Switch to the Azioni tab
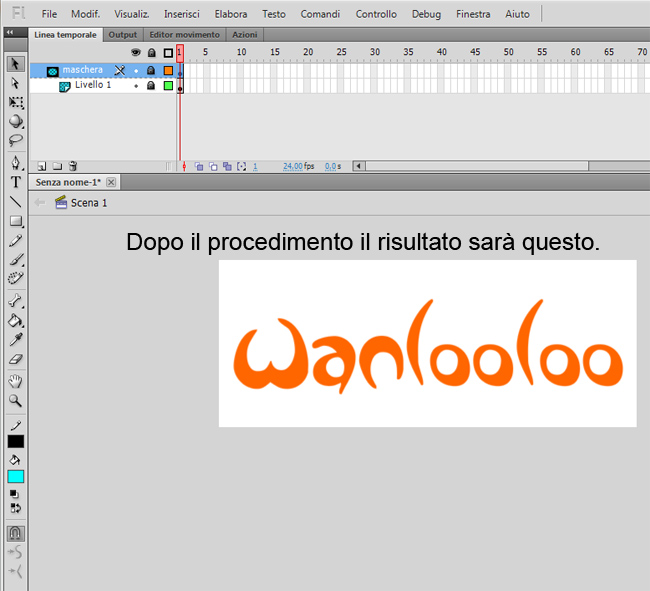Screen dimensions: 650x591 click(245, 35)
